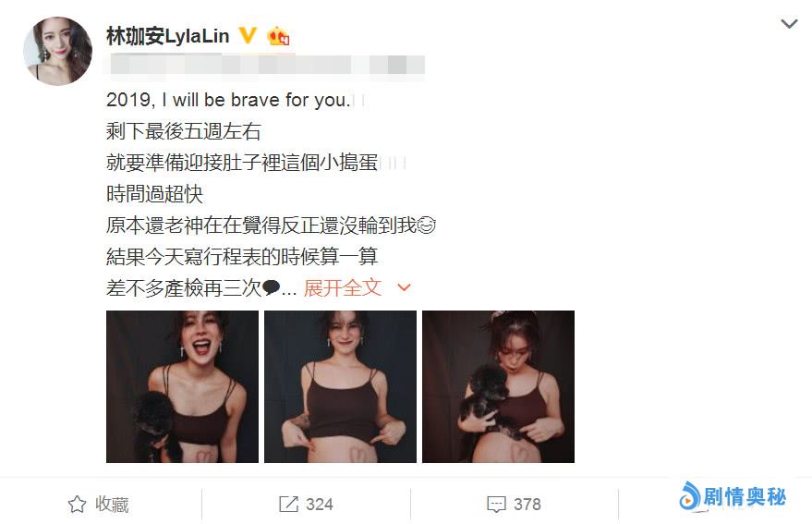The height and width of the screenshot is (524, 812).
Task: Open reposts count 324
Action: click(x=319, y=505)
